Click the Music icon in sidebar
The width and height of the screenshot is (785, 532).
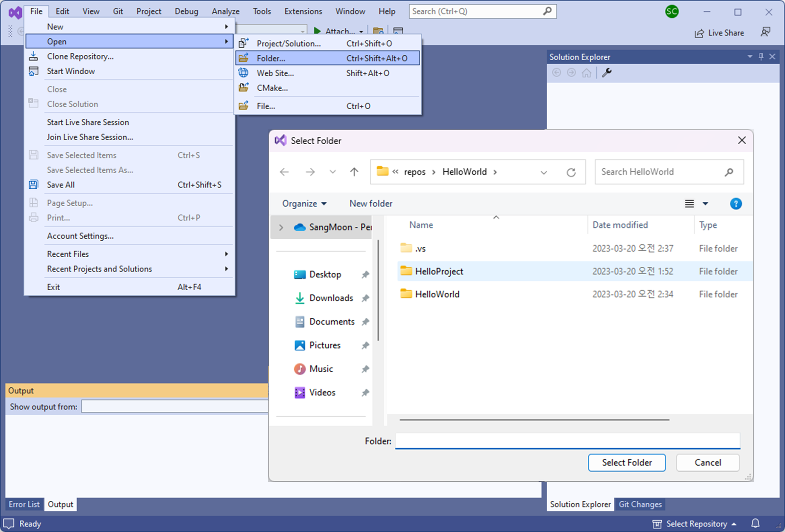(300, 369)
